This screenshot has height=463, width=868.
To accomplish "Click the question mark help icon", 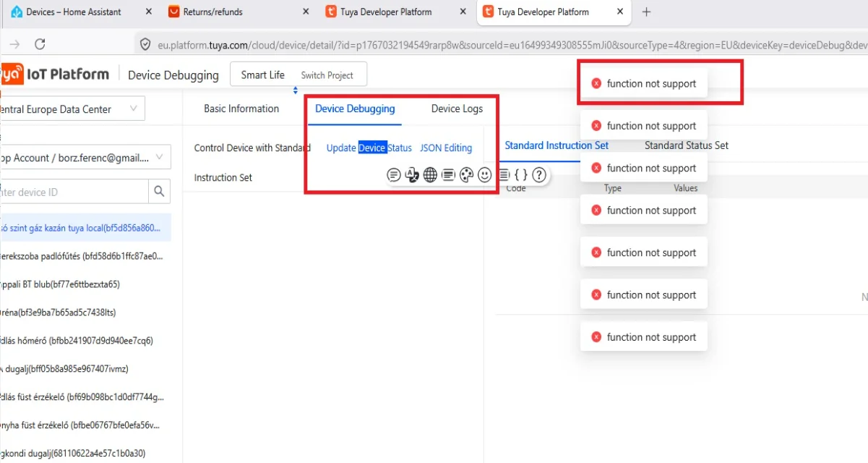I will point(538,175).
